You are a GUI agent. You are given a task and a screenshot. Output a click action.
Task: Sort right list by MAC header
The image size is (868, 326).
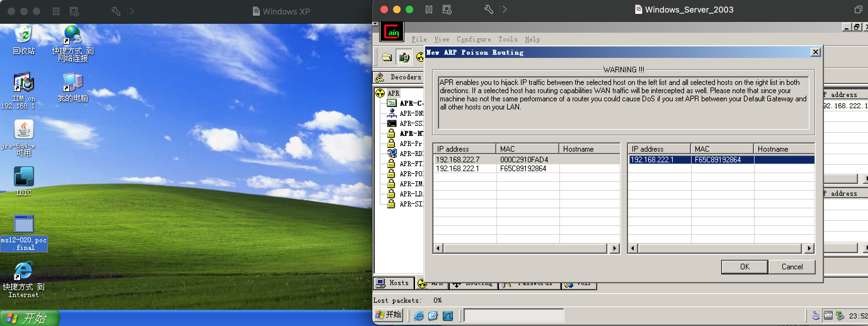click(x=722, y=149)
